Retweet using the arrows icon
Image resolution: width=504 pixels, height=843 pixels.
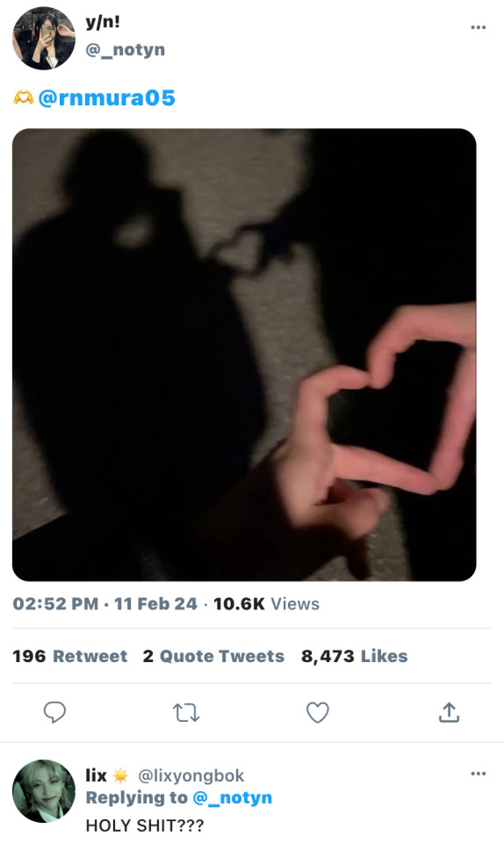click(x=186, y=713)
